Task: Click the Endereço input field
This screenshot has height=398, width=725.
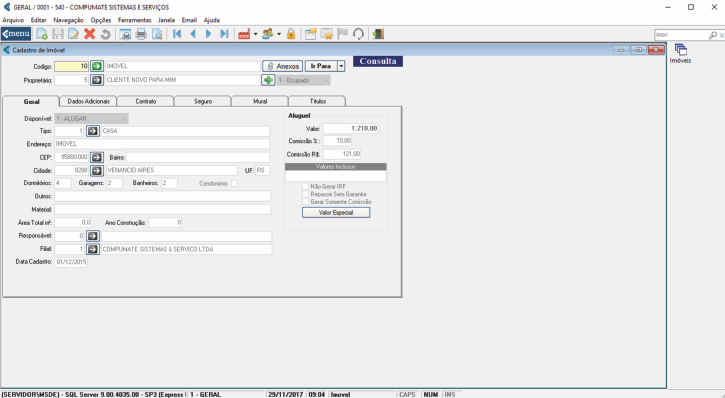Action: coord(162,144)
